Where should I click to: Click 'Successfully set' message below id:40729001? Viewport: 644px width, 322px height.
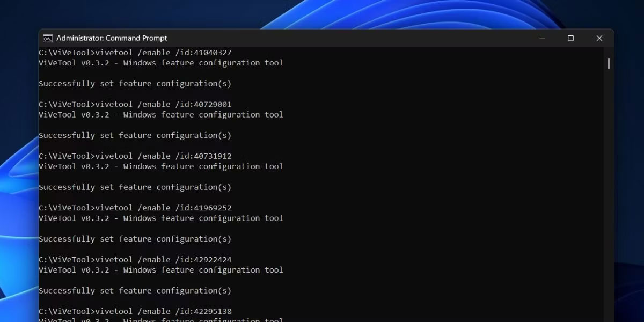135,135
